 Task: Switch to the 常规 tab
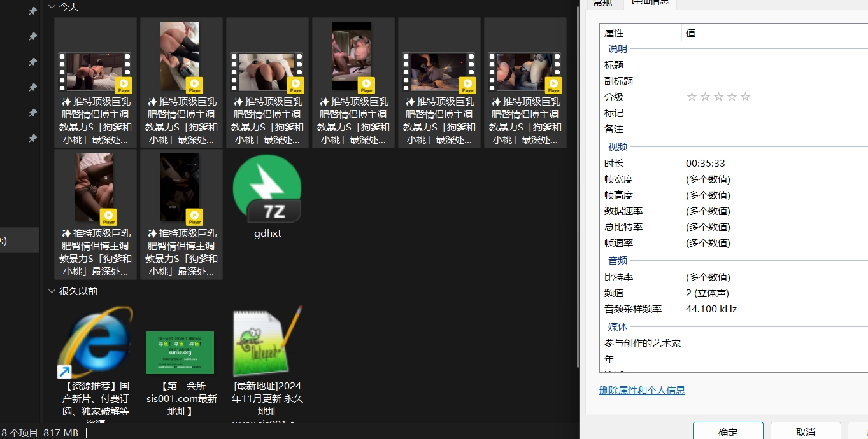(x=602, y=3)
